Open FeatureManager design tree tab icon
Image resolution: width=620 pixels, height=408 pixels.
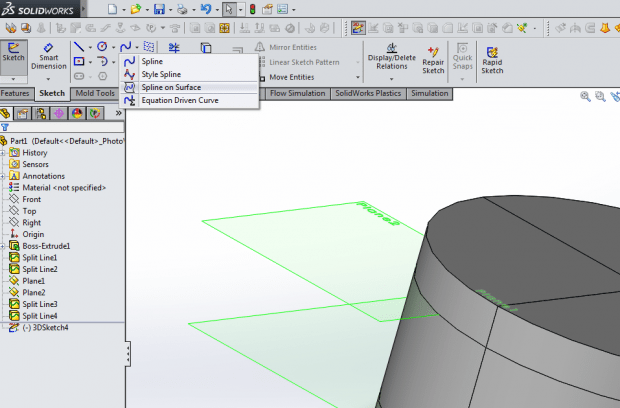coord(5,113)
